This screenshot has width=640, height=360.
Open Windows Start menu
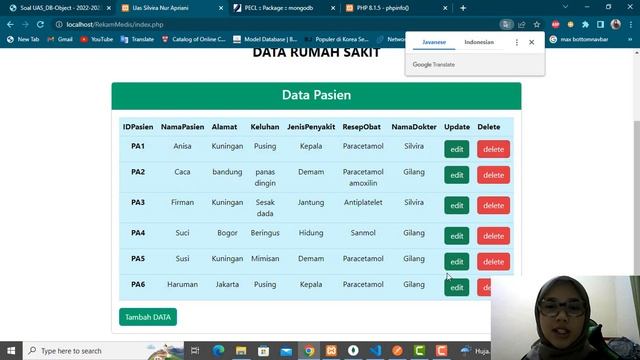11,351
